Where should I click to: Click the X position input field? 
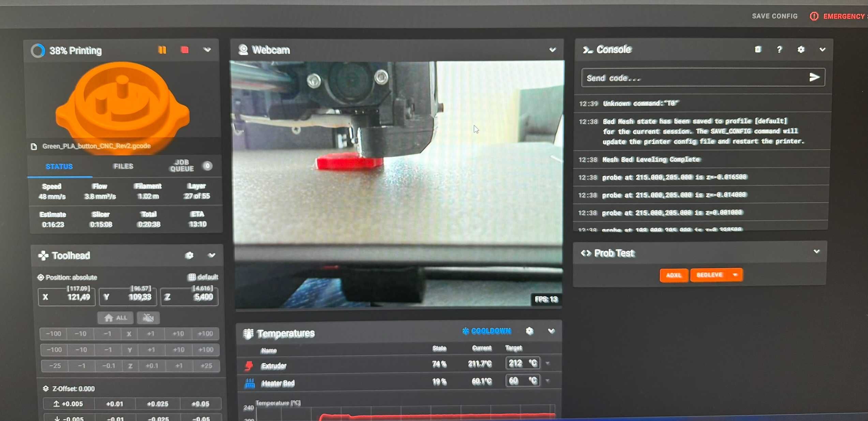[67, 297]
